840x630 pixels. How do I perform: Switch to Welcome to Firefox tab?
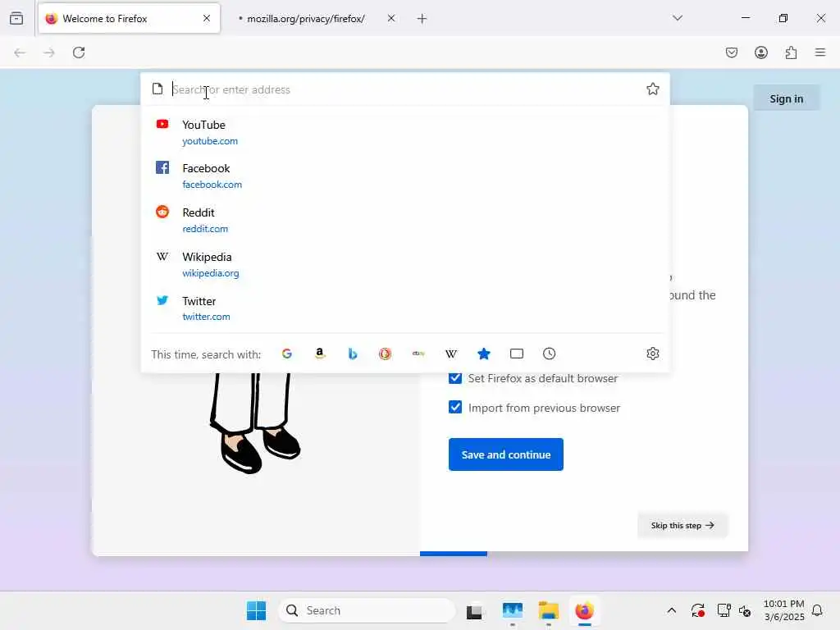tap(129, 18)
